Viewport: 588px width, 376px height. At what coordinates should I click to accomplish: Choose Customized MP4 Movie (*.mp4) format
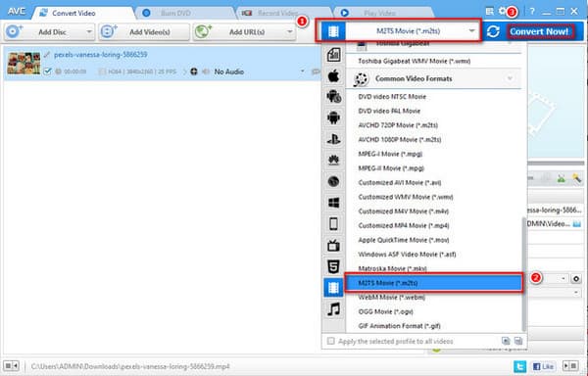(404, 225)
